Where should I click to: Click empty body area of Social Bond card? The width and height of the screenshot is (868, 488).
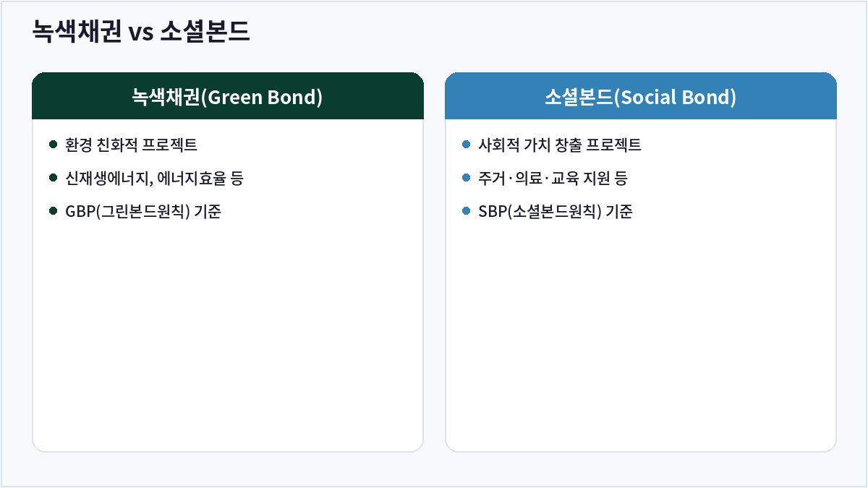(x=641, y=333)
